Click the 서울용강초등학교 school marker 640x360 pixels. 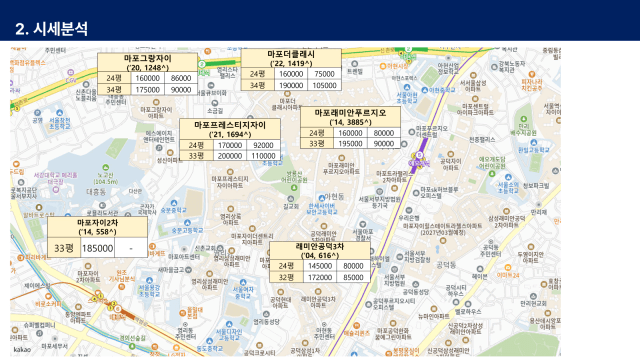pos(149,280)
